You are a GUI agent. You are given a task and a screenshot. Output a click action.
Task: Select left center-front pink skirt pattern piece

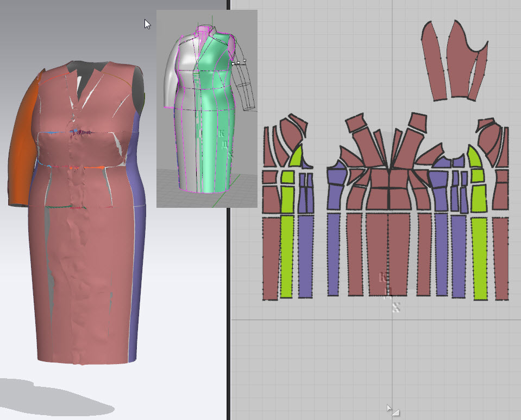click(x=376, y=252)
